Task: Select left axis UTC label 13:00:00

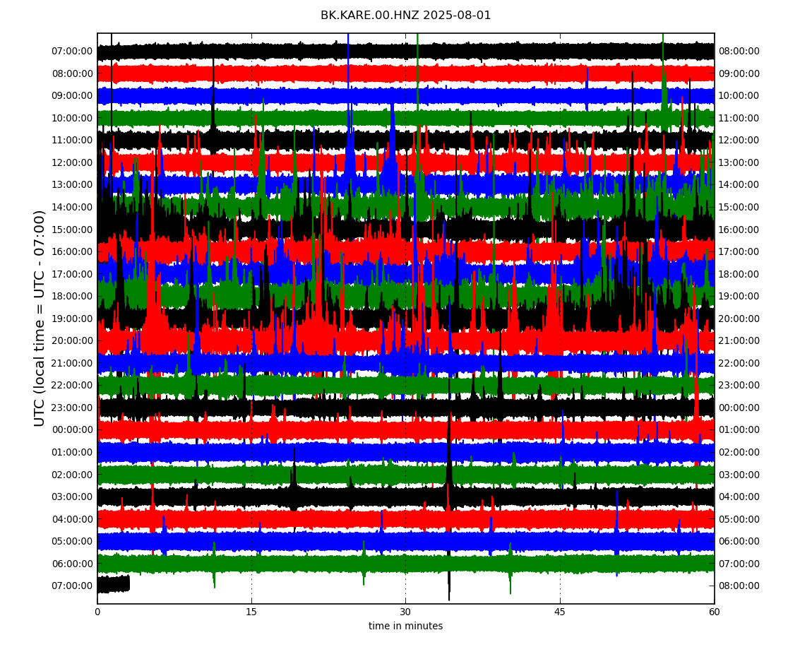Action: pyautogui.click(x=73, y=185)
